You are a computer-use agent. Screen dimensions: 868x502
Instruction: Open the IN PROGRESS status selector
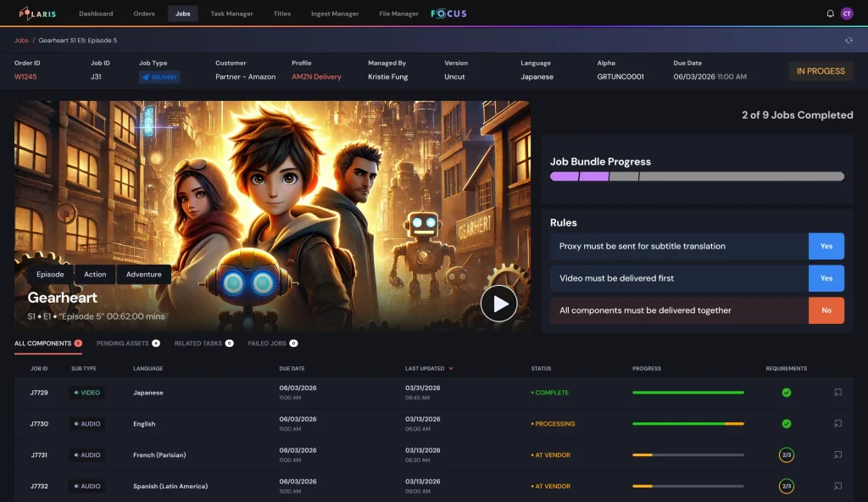(820, 71)
